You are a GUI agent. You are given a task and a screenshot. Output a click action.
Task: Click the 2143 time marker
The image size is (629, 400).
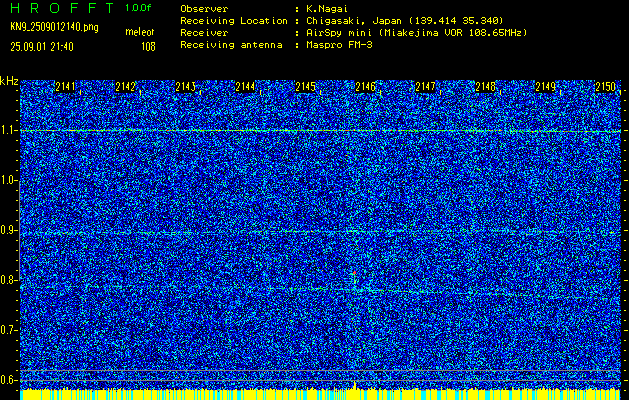click(x=185, y=87)
